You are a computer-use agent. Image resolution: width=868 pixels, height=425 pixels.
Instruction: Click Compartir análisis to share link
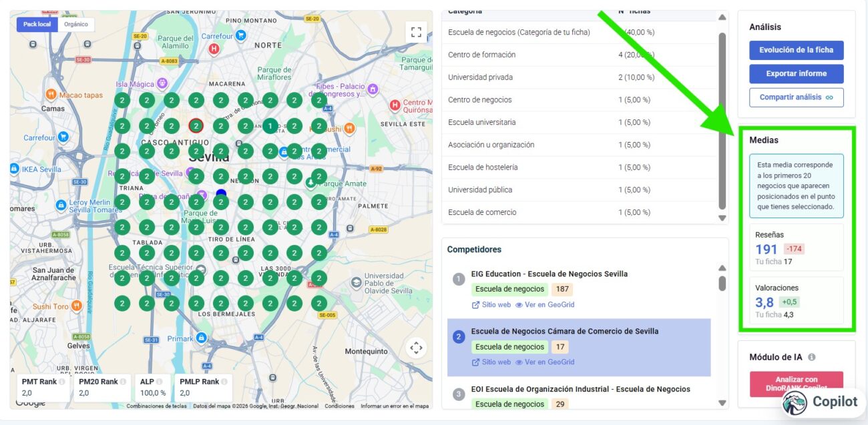[x=796, y=97]
